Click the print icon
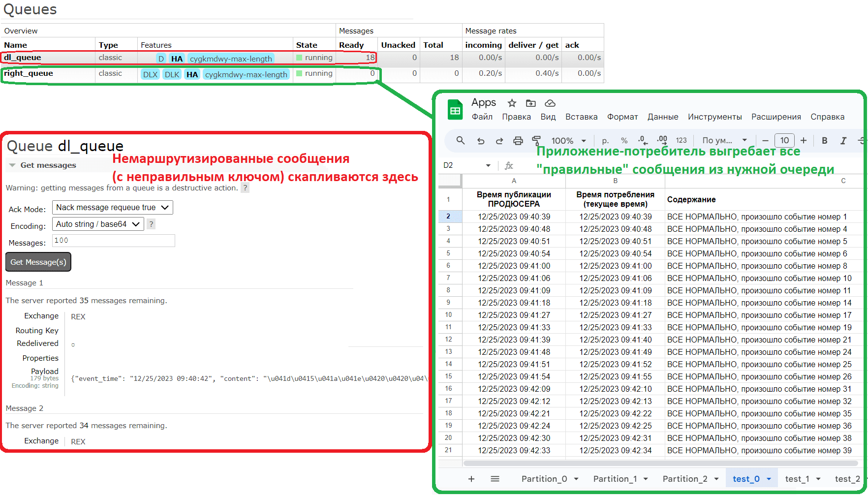 coord(518,141)
